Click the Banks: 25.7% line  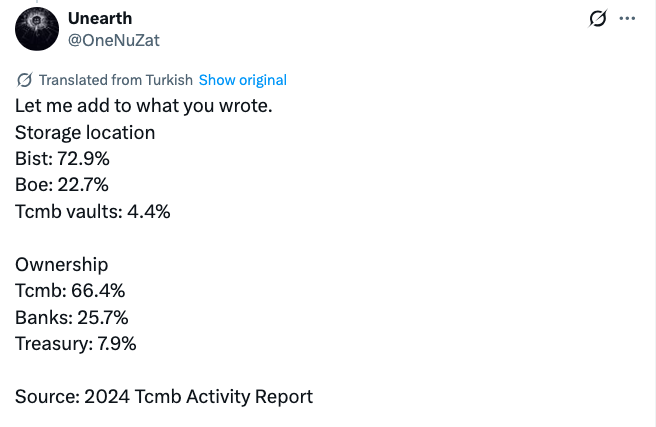[x=72, y=317]
